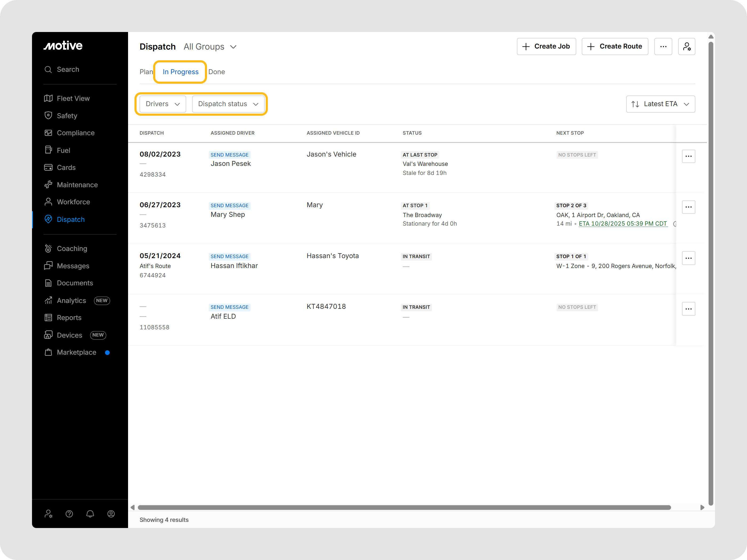Open Fleet View in sidebar
The width and height of the screenshot is (747, 560).
(73, 99)
